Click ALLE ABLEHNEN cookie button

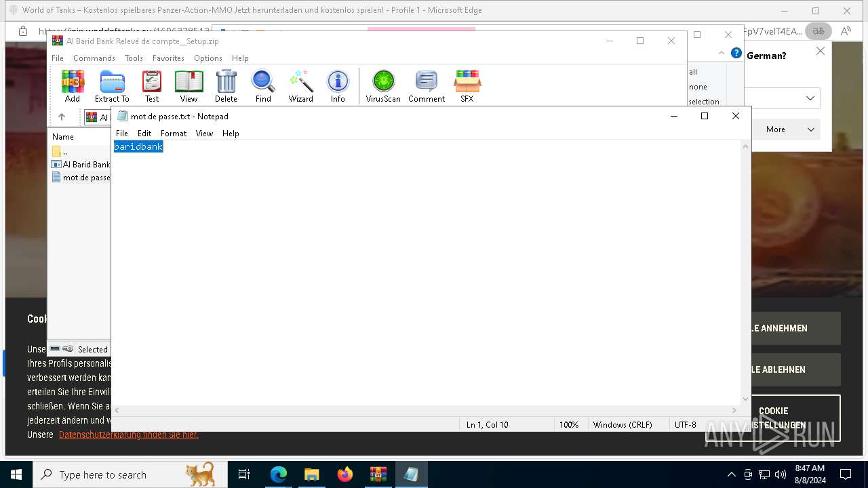point(796,369)
